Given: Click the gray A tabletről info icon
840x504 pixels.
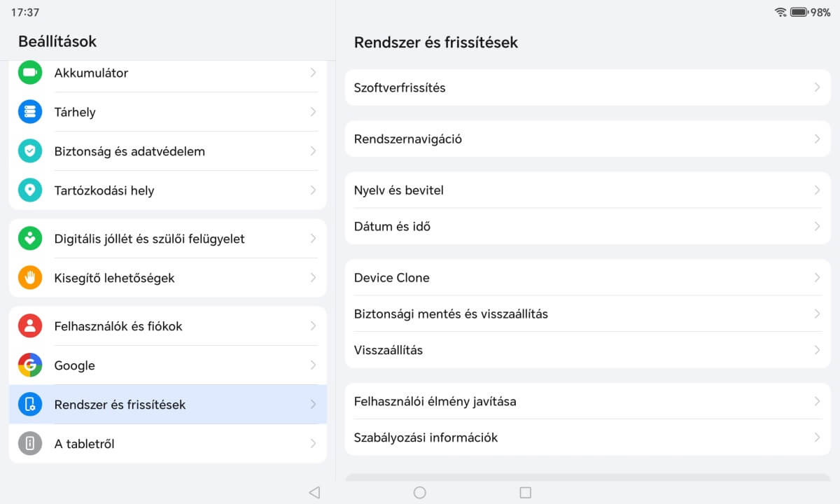Looking at the screenshot, I should (x=30, y=444).
